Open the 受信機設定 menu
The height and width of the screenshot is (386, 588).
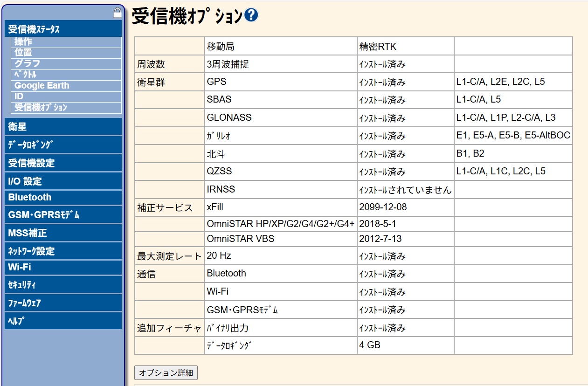31,163
